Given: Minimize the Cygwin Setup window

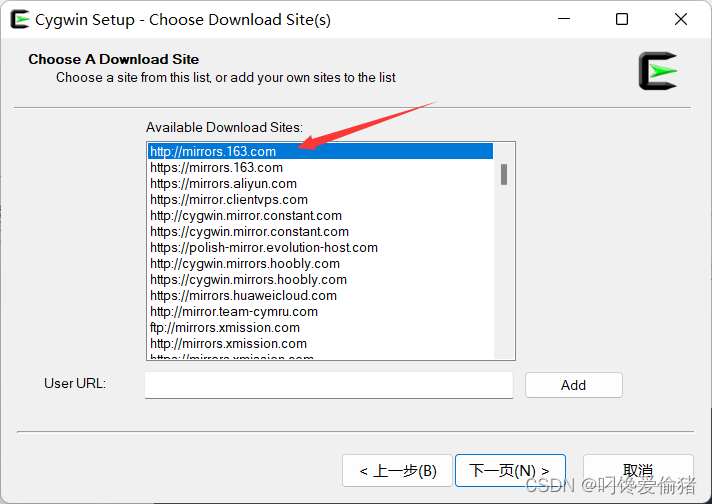Looking at the screenshot, I should coord(564,19).
